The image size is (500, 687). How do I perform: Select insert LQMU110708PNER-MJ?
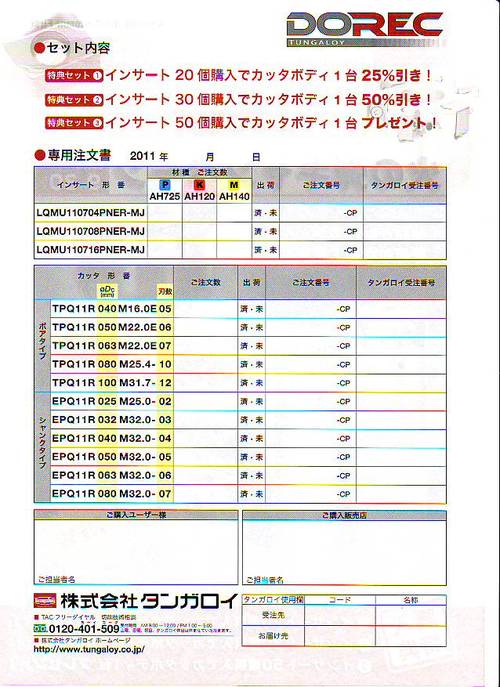(x=91, y=231)
